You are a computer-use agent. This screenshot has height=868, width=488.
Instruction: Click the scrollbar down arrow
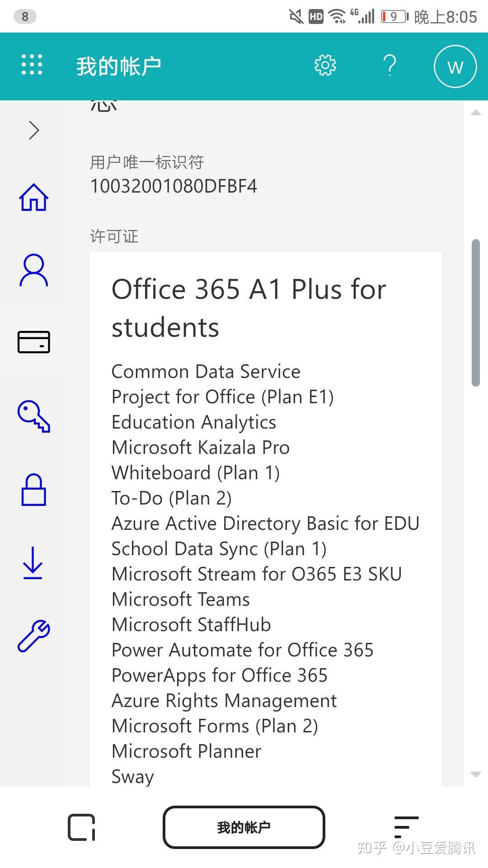[476, 774]
